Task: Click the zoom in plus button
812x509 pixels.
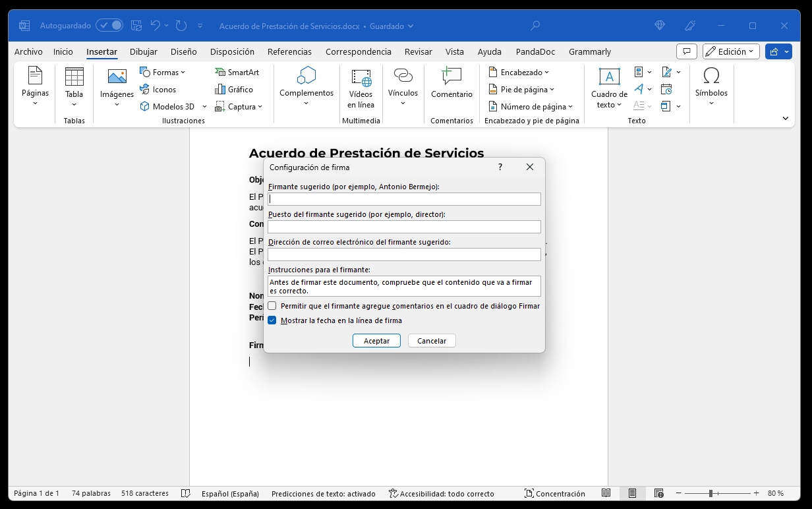Action: tap(756, 493)
